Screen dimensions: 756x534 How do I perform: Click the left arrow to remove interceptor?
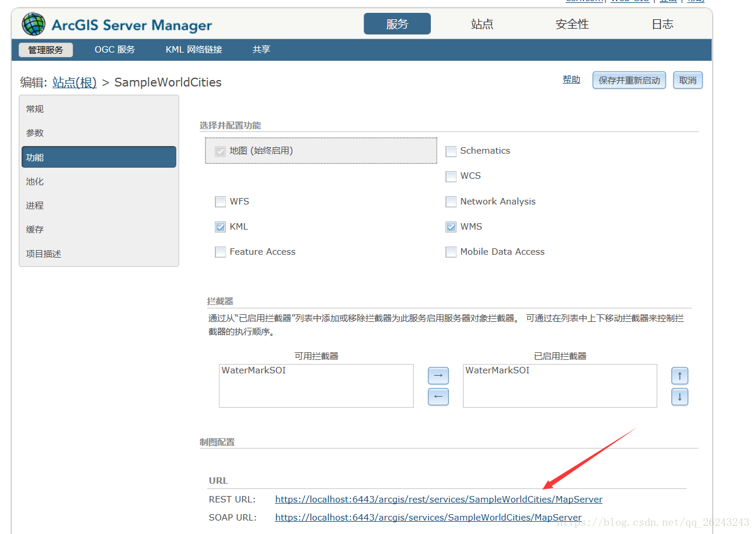pos(438,397)
